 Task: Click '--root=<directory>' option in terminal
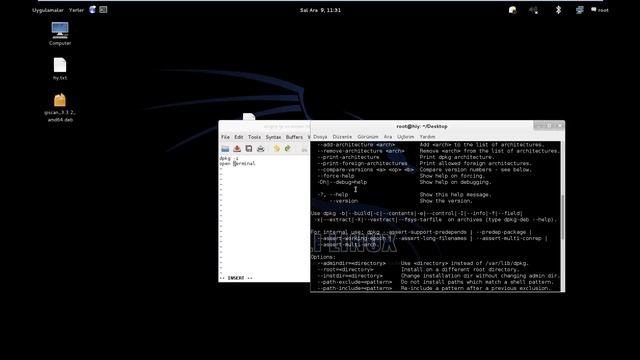click(345, 269)
